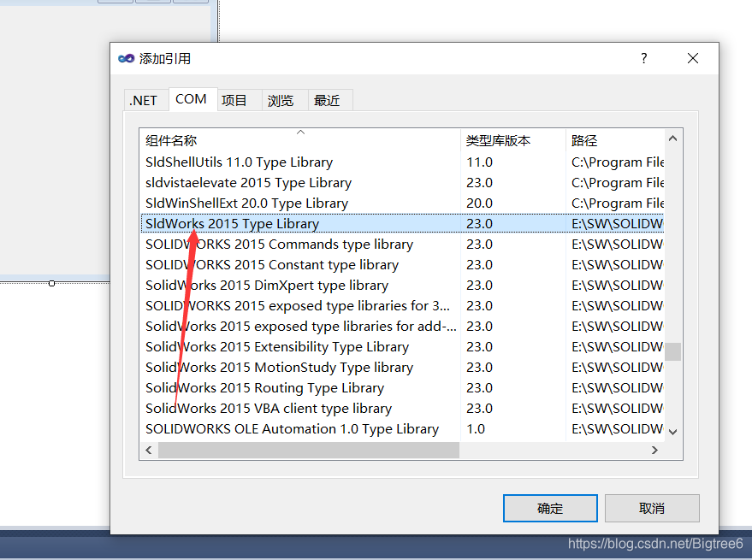This screenshot has width=752, height=560.
Task: Open the 浏览 tab
Action: (x=284, y=100)
